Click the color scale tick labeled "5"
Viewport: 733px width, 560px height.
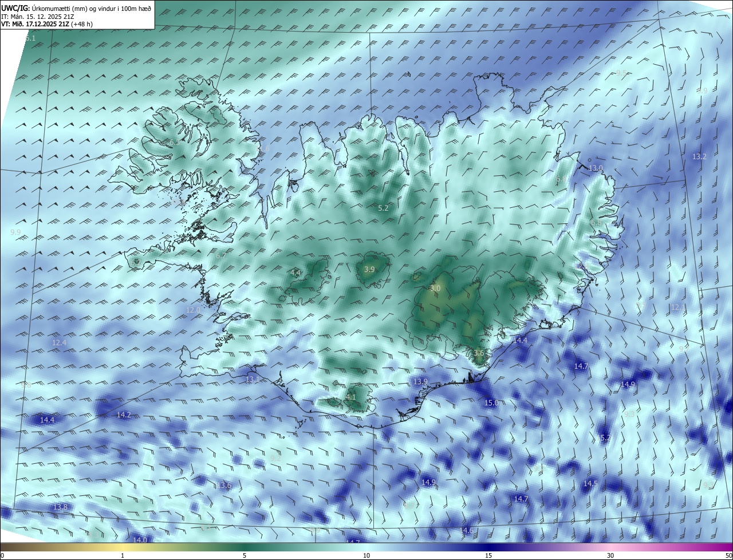click(x=245, y=555)
